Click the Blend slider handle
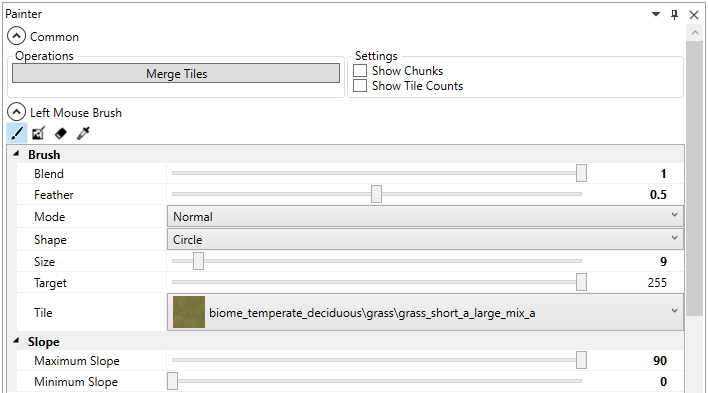708x393 pixels. tap(582, 173)
